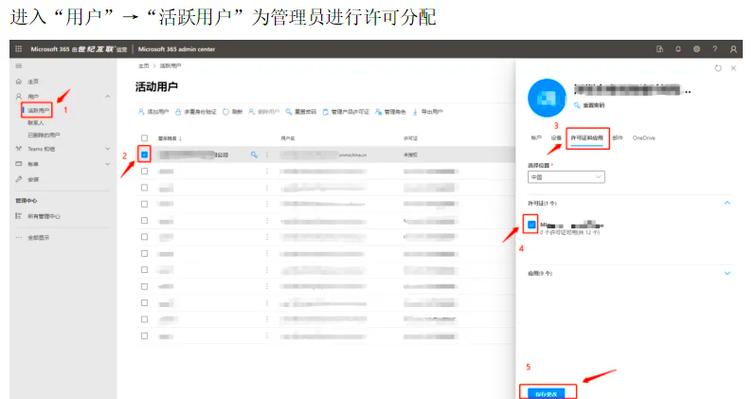Open Multi-factor authentication (多重身份验证)

click(195, 112)
